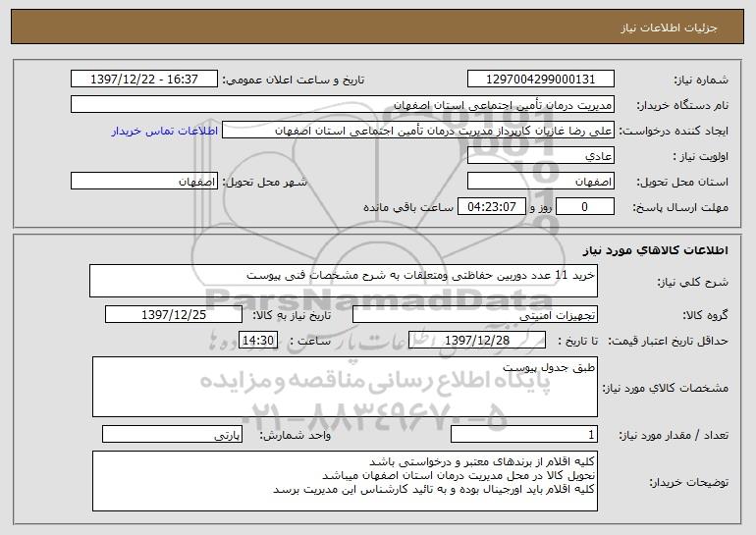Click the delivery city field اصفهان
This screenshot has height=535, width=756.
(x=144, y=182)
